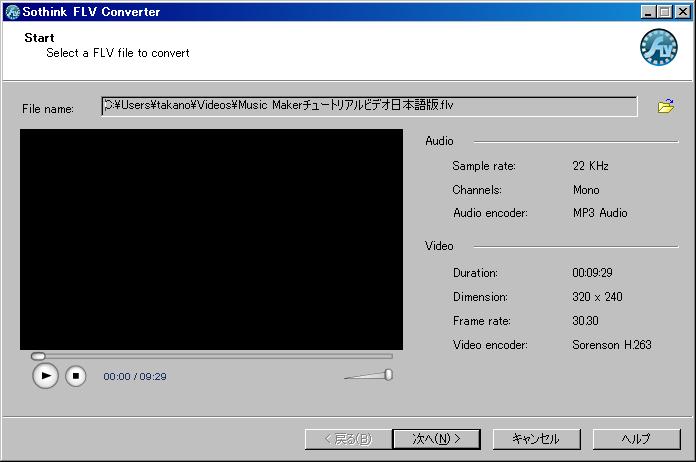Image resolution: width=696 pixels, height=462 pixels.
Task: Click the 'Video' section heading
Action: coord(439,246)
